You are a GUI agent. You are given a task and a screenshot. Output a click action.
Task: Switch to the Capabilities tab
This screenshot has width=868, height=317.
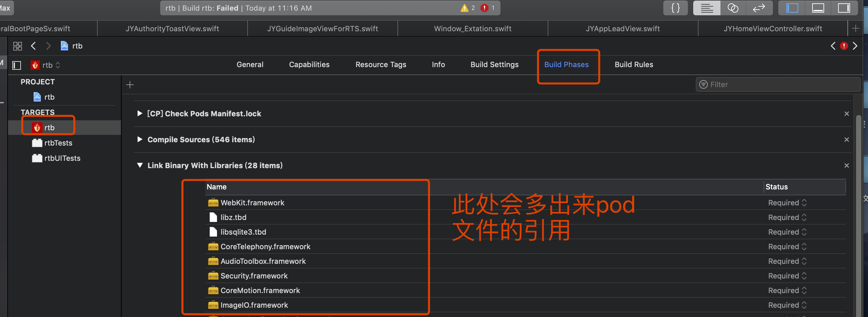(x=309, y=64)
